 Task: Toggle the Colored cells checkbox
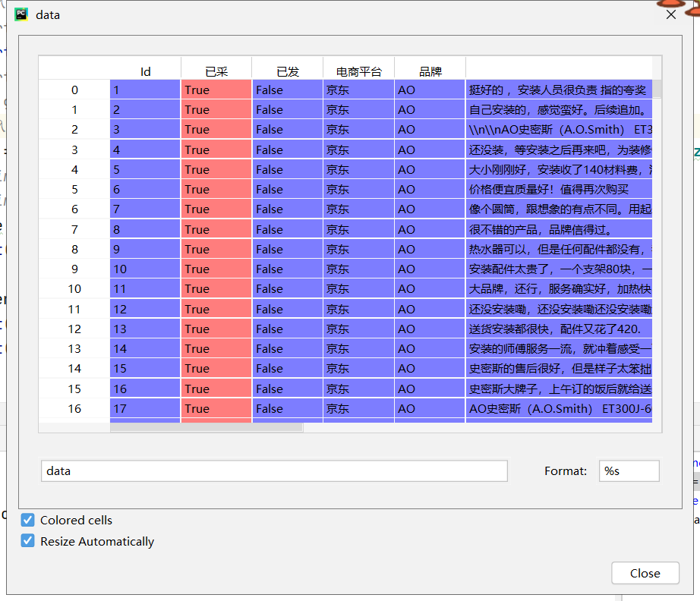tap(27, 520)
